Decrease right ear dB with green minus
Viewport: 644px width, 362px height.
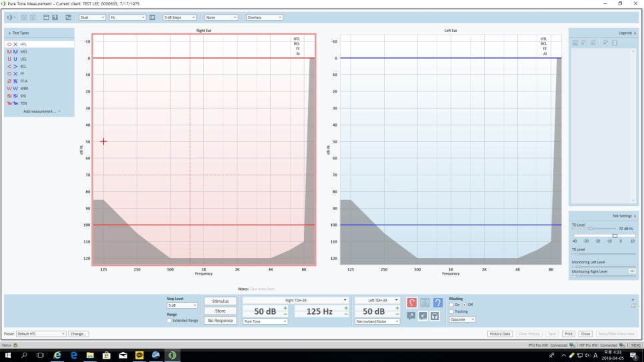coord(285,315)
